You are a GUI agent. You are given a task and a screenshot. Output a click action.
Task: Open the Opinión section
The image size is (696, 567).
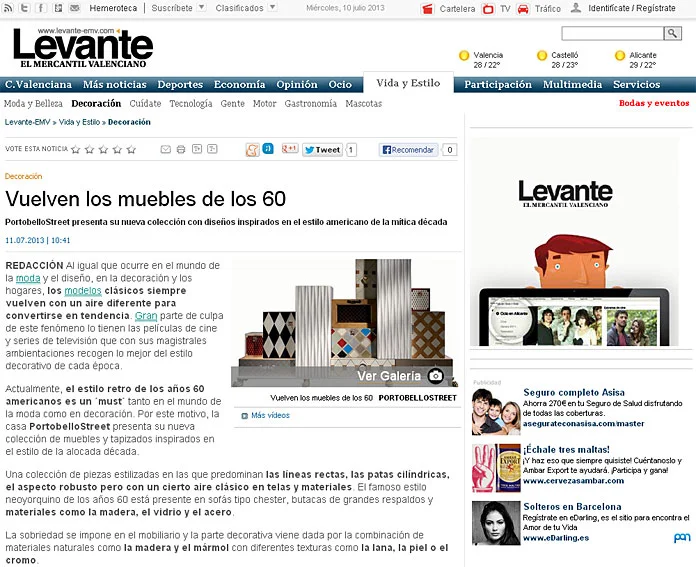coord(297,84)
